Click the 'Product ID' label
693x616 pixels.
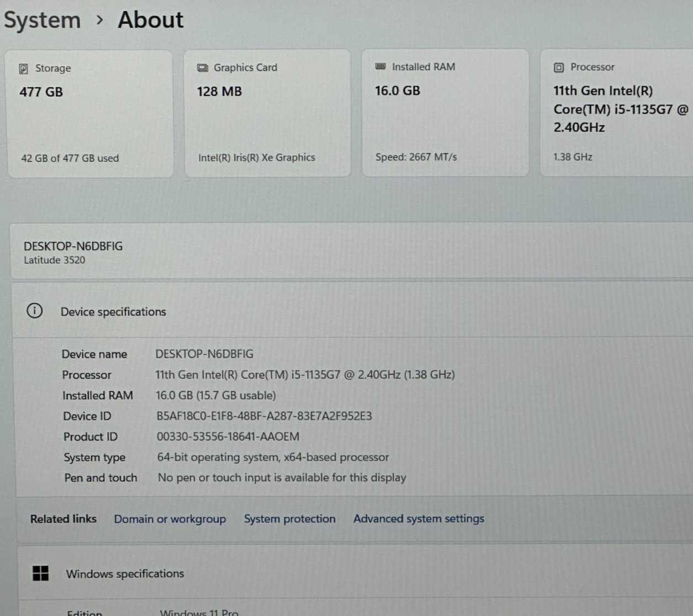pyautogui.click(x=91, y=437)
